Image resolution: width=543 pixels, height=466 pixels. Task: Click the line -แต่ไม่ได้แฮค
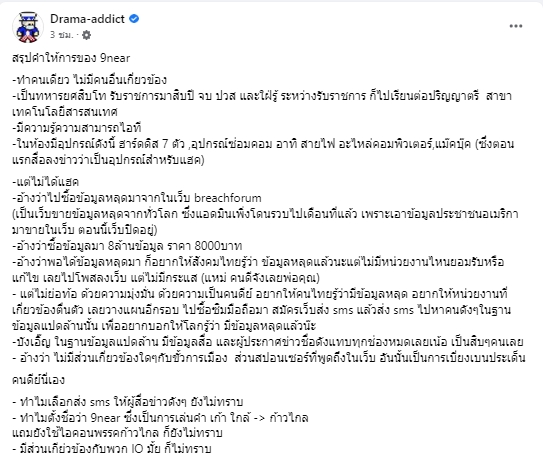[45, 182]
